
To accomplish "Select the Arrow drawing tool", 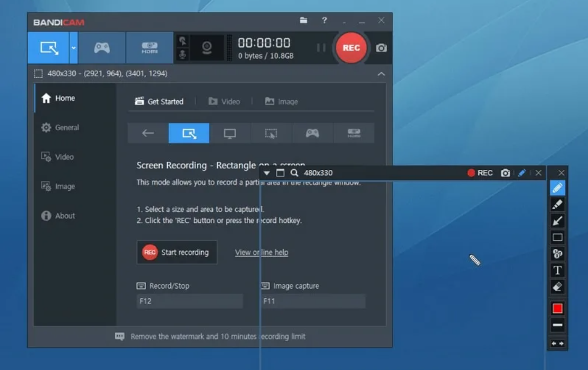I will [557, 221].
